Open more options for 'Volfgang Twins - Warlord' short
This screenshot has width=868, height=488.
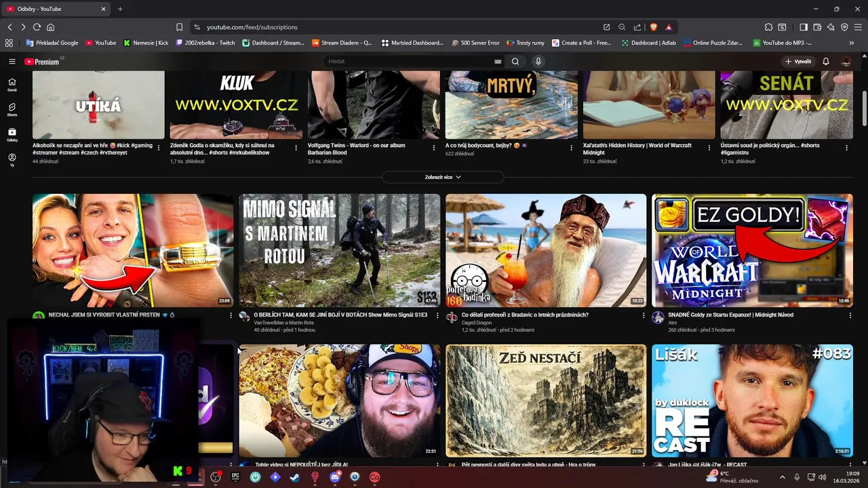coord(434,148)
